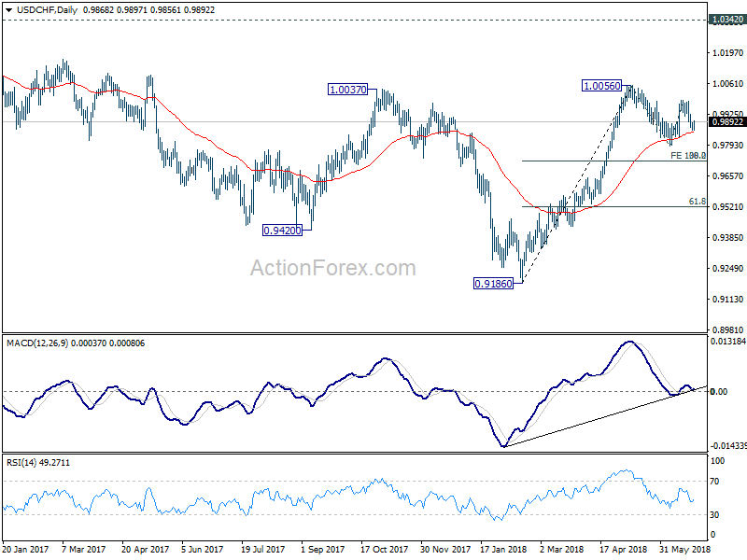
Task: Click the 19 Jul 2017 date label
Action: click(x=263, y=550)
